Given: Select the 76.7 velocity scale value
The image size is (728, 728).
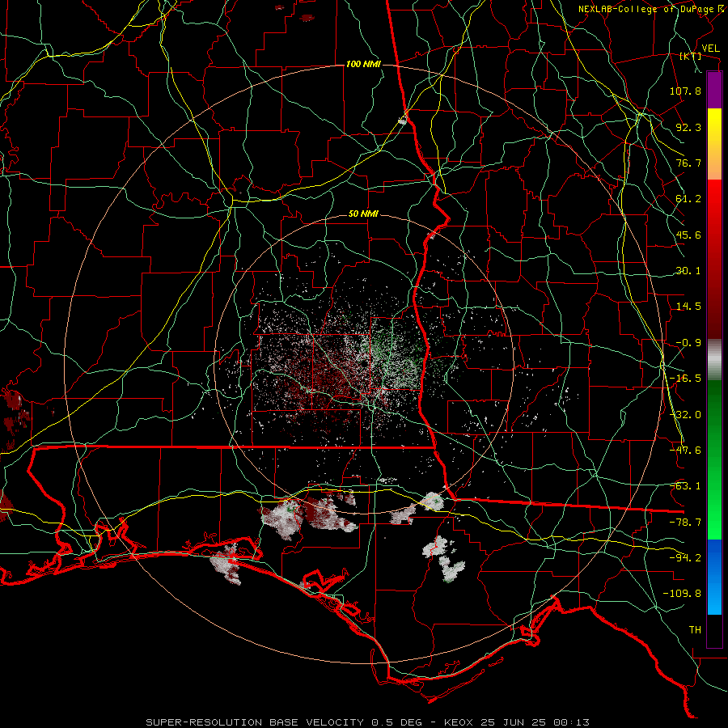Looking at the screenshot, I should 688,163.
